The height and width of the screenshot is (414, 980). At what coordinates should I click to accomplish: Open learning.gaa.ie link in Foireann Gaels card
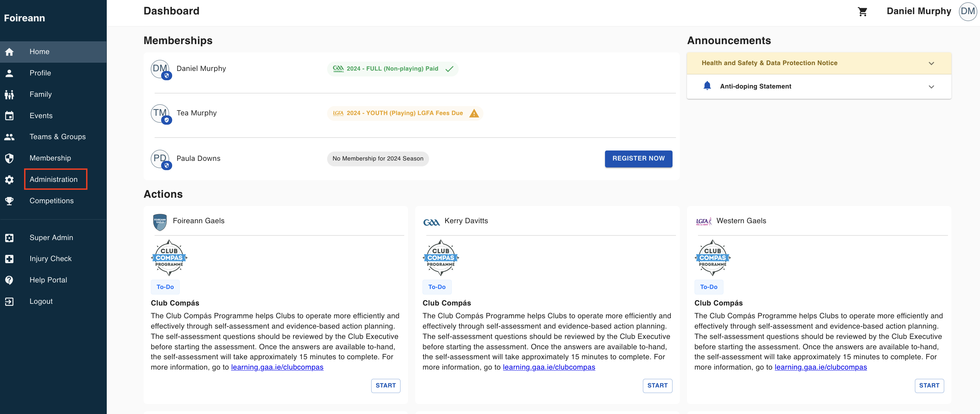[x=277, y=367]
